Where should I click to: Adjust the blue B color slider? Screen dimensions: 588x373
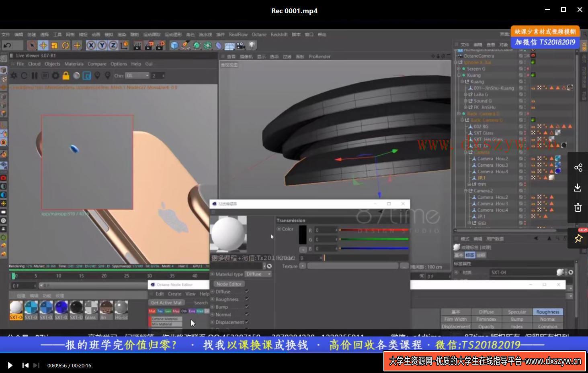(374, 249)
